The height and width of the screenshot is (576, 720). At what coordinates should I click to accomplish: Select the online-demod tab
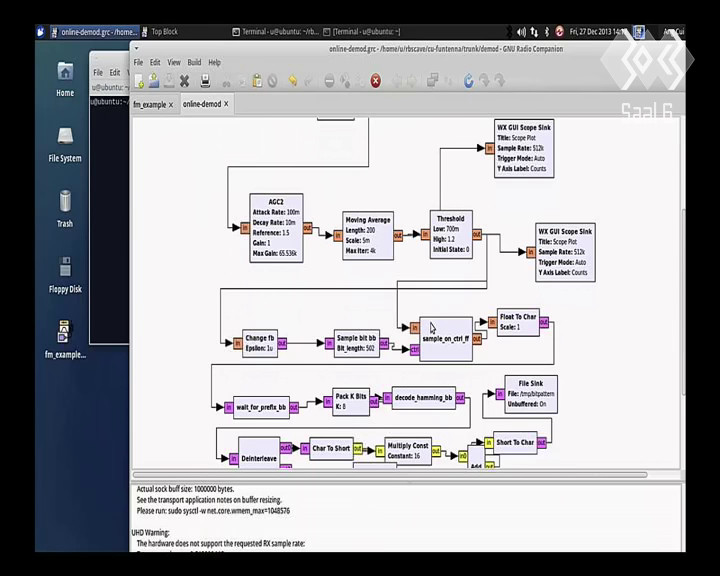202,104
